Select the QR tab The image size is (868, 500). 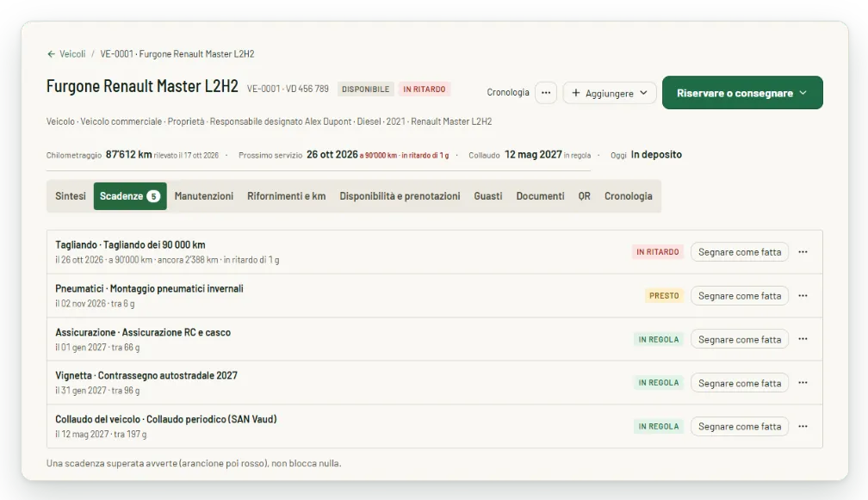click(x=585, y=196)
